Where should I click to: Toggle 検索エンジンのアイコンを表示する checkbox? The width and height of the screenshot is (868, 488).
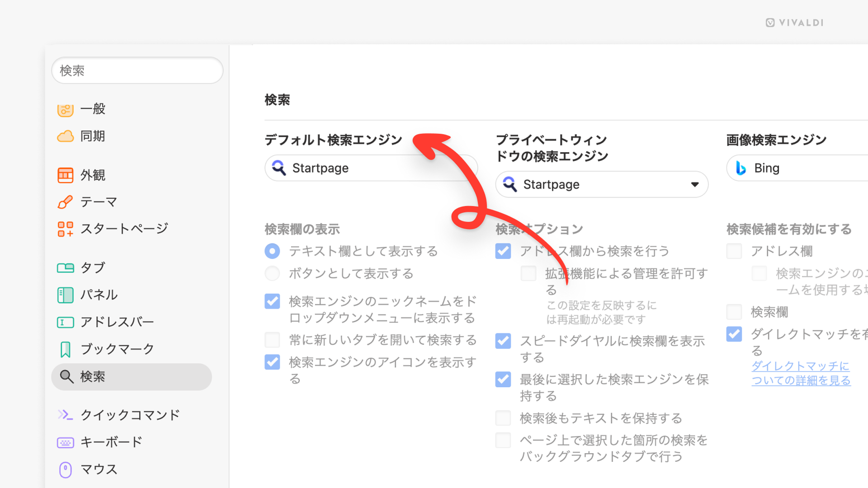click(x=272, y=362)
